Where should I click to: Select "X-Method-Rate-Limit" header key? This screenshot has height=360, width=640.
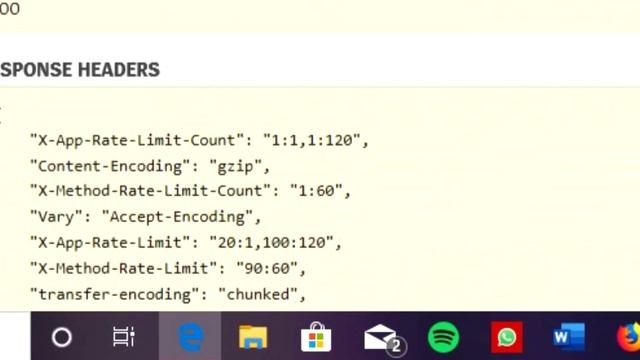point(125,269)
